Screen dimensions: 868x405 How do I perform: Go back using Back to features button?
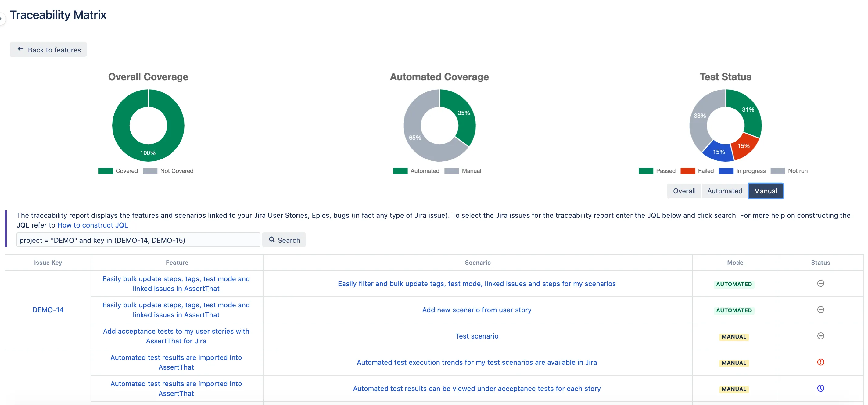(48, 49)
